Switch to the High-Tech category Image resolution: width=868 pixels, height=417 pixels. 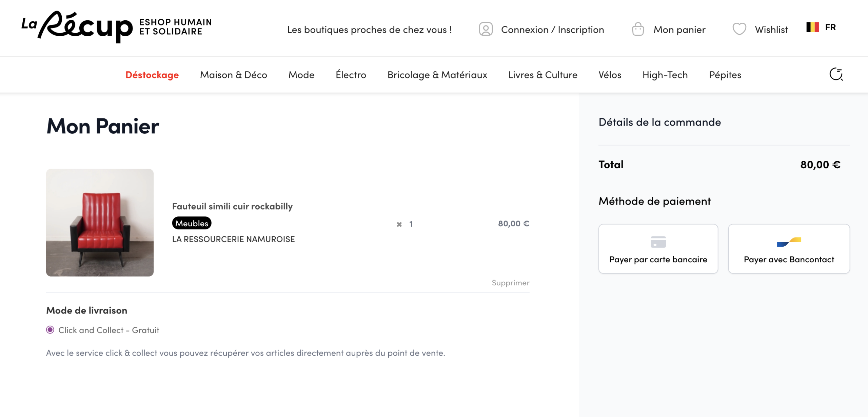coord(665,75)
